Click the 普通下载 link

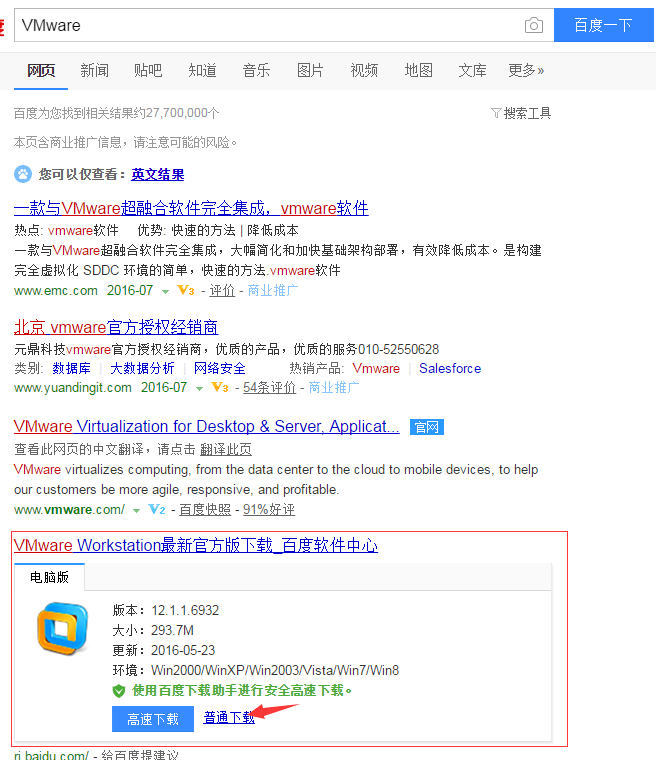(x=229, y=717)
